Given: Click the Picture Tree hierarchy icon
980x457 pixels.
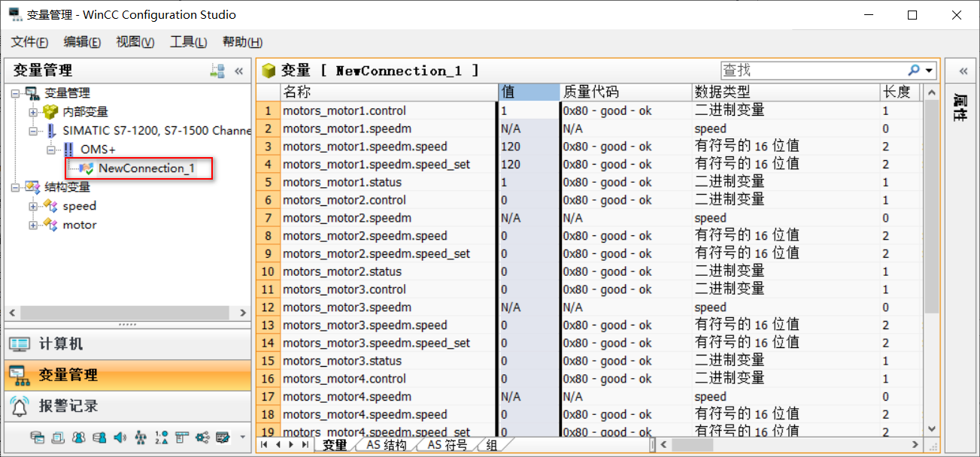Looking at the screenshot, I should point(140,437).
